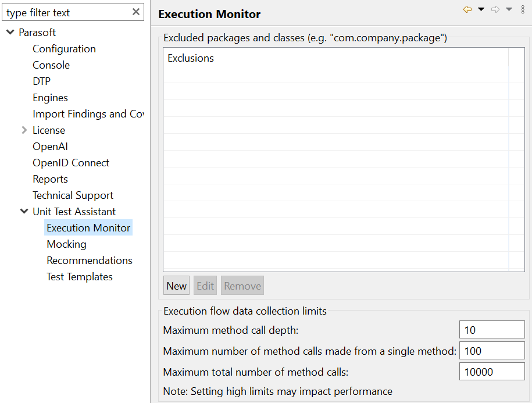Click the New exclusion button
The height and width of the screenshot is (403, 532).
pos(176,286)
